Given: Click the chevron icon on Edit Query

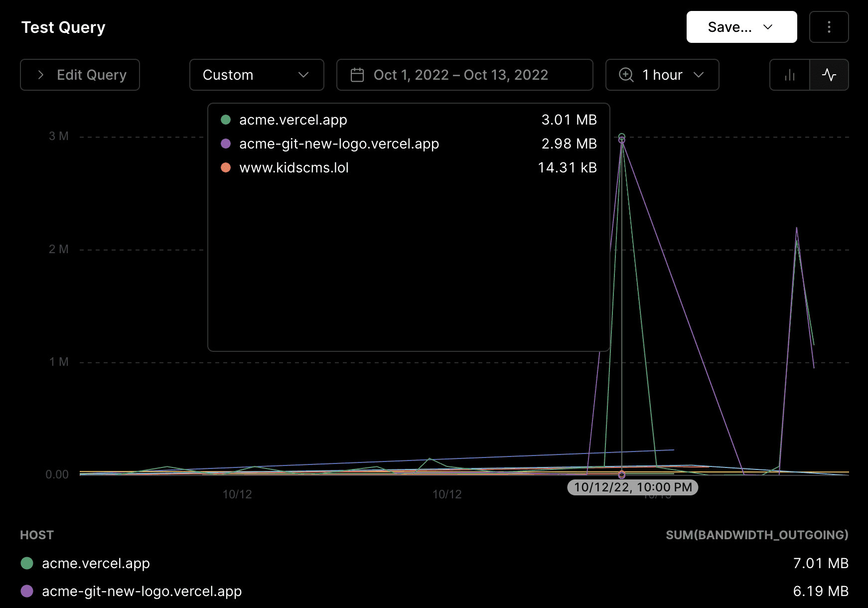Looking at the screenshot, I should [x=40, y=75].
